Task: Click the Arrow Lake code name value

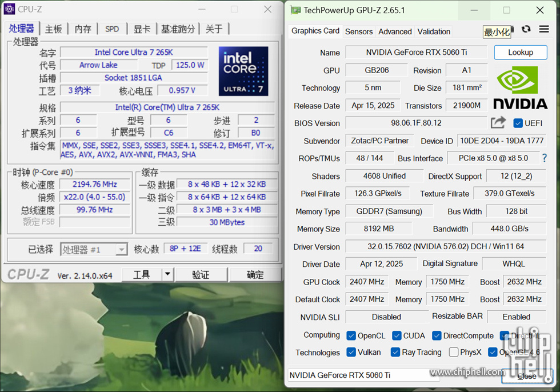Action: [98, 65]
